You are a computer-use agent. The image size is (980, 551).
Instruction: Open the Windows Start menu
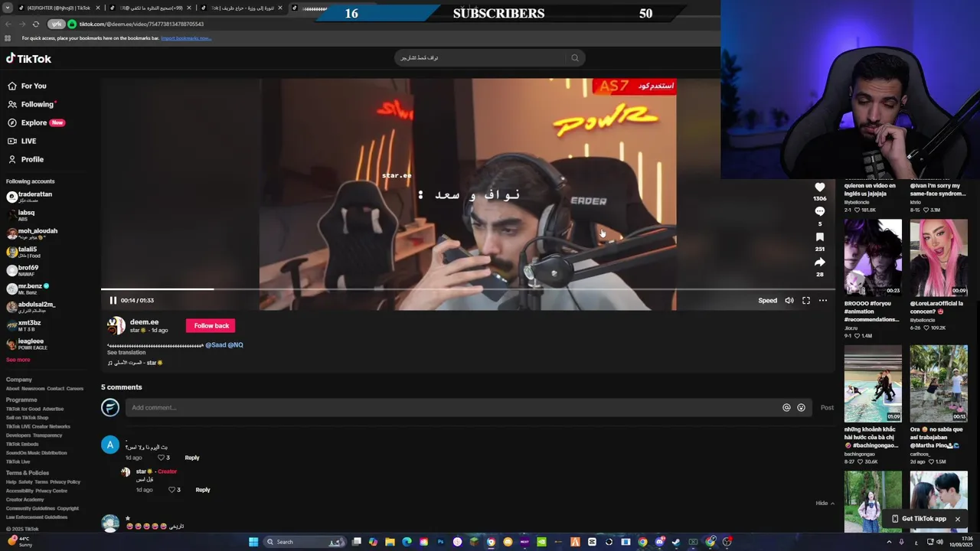tap(253, 542)
